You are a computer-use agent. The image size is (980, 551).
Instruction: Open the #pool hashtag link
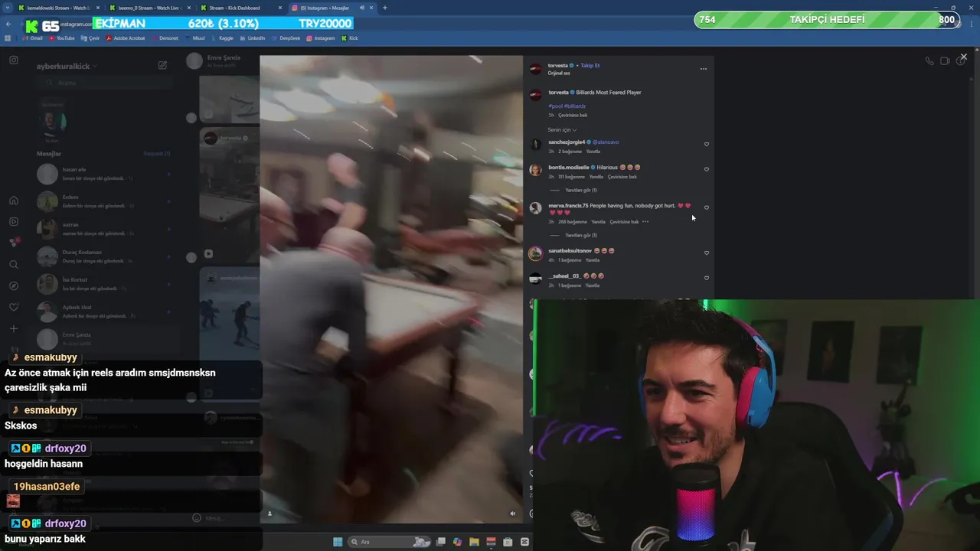click(555, 106)
